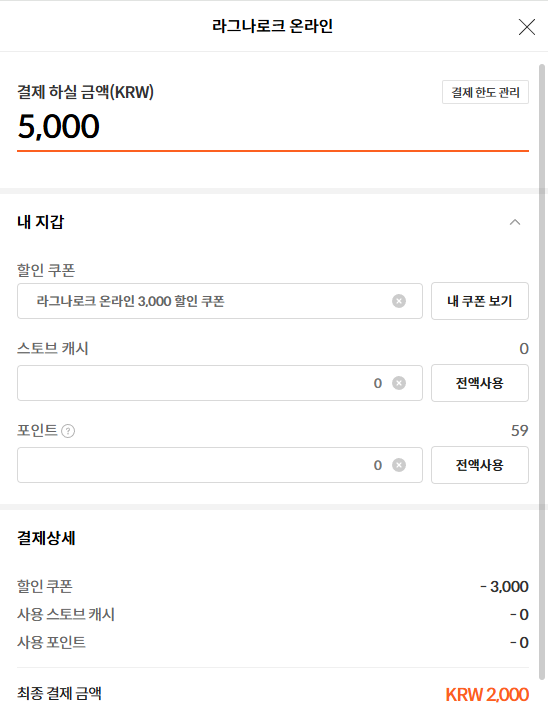Viewport: 548px width, 723px height.
Task: Click the 최종 결제 금액 KRW 2,000 total
Action: [x=487, y=694]
